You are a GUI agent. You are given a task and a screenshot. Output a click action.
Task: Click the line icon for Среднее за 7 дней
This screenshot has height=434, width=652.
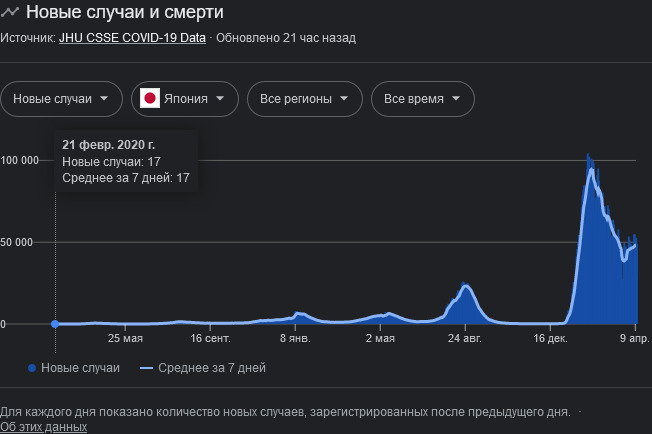tap(146, 368)
